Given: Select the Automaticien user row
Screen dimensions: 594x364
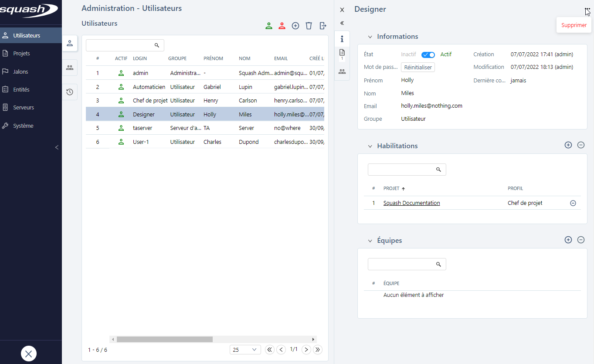Looking at the screenshot, I should pyautogui.click(x=205, y=87).
